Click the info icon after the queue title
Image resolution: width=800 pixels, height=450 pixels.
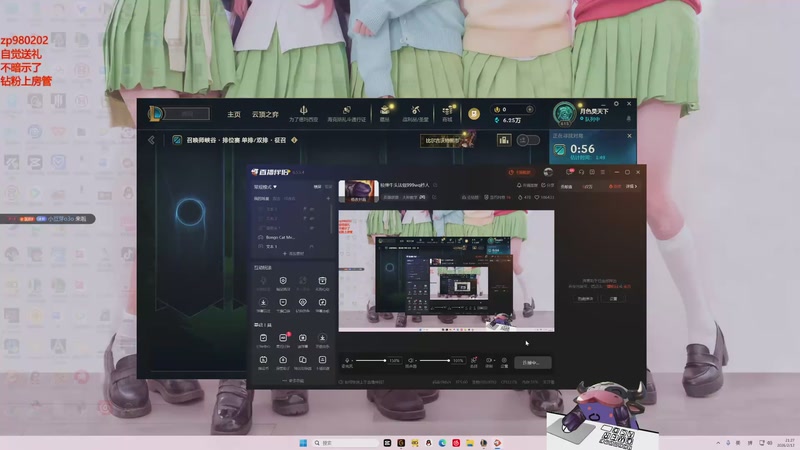point(294,140)
